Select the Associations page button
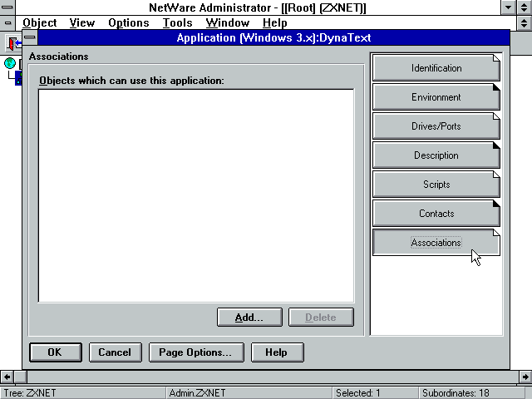Viewport: 532px width, 399px height. (x=436, y=243)
